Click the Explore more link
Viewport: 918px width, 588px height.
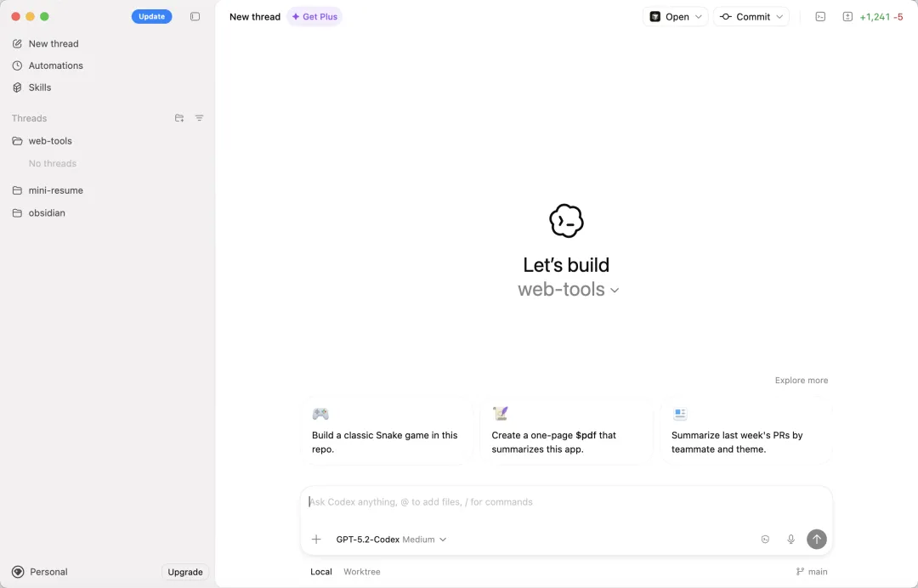click(802, 381)
